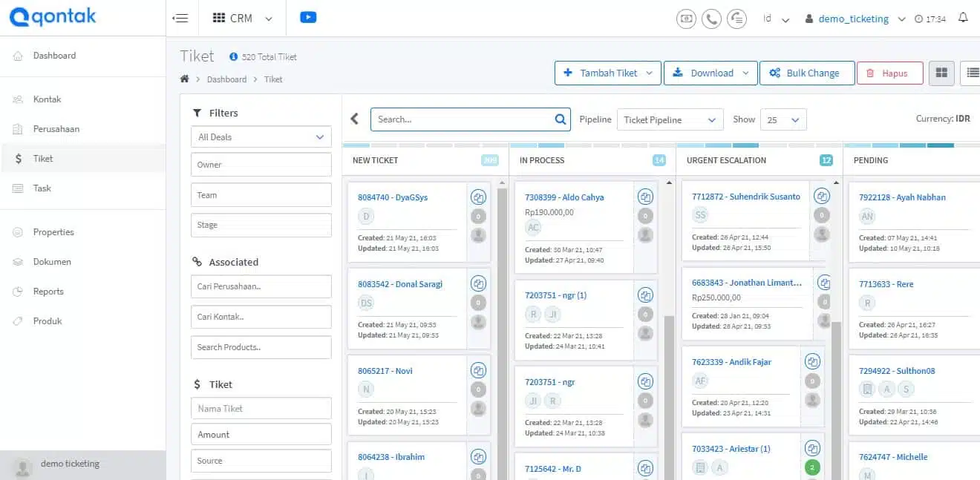Click the phone call icon in header
The image size is (980, 480).
coord(711,19)
